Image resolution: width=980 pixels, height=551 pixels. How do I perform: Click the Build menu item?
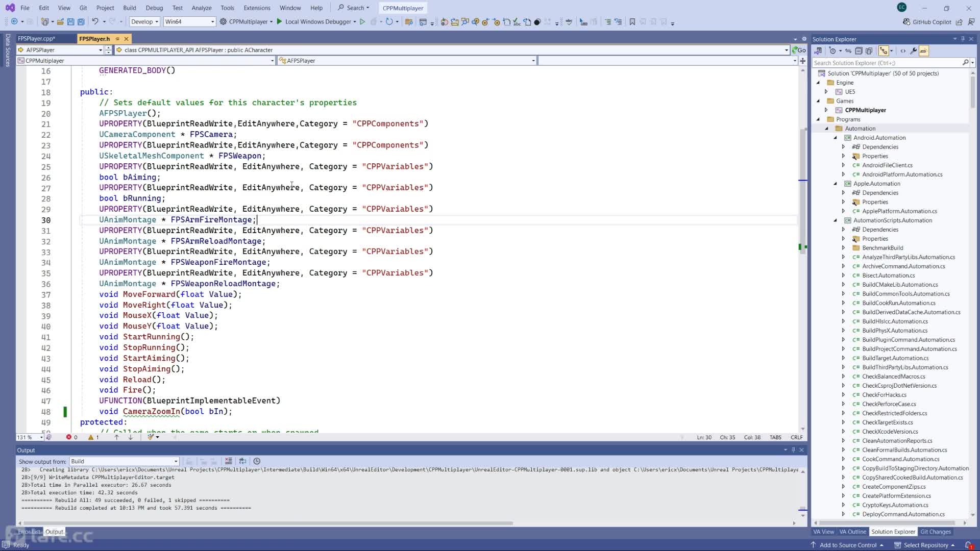click(x=129, y=8)
